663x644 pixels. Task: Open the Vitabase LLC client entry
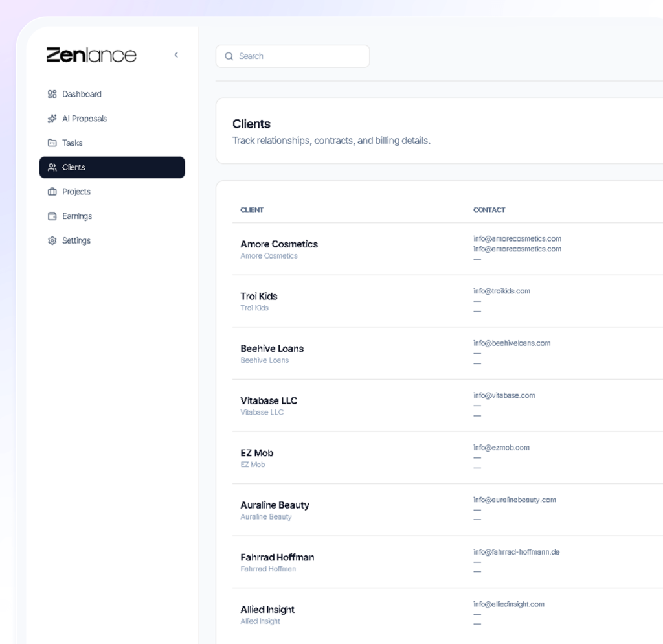(269, 401)
